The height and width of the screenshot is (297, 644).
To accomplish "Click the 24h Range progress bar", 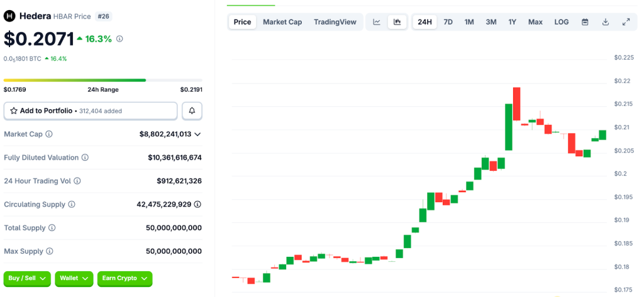I will click(103, 80).
